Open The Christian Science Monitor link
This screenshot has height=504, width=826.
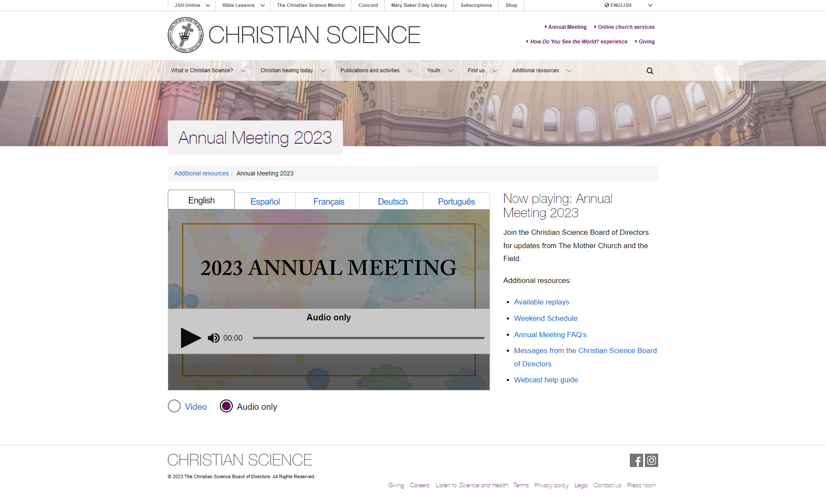coord(311,5)
